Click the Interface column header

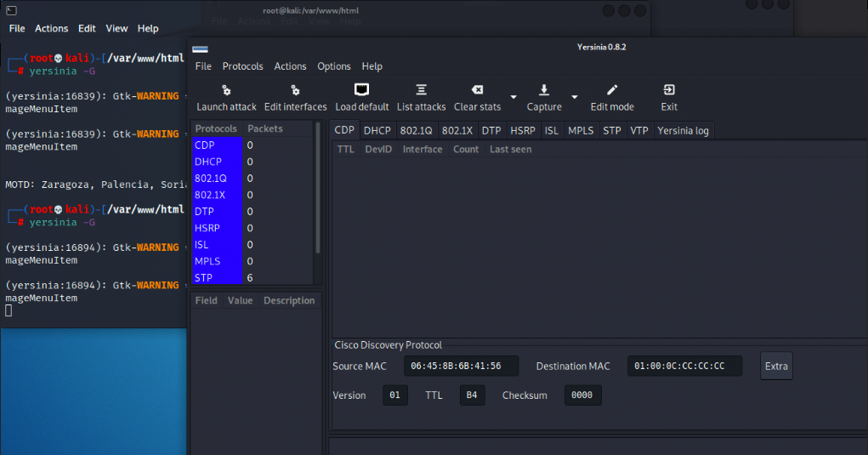click(x=423, y=150)
